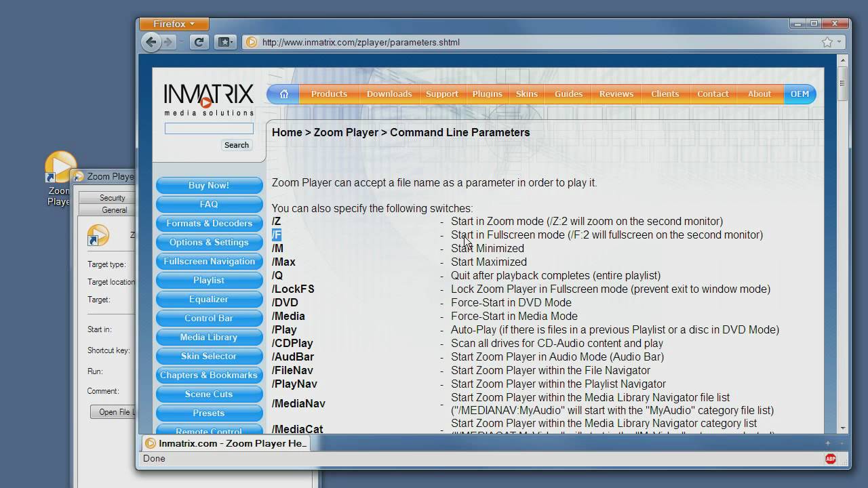Open the About navigation item
Viewport: 868px width, 488px height.
(x=759, y=94)
